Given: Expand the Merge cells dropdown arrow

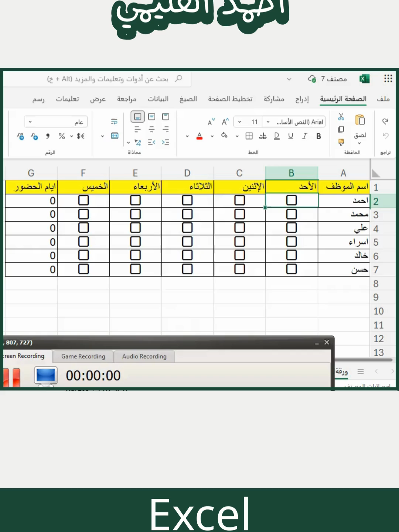Looking at the screenshot, I should (x=103, y=136).
